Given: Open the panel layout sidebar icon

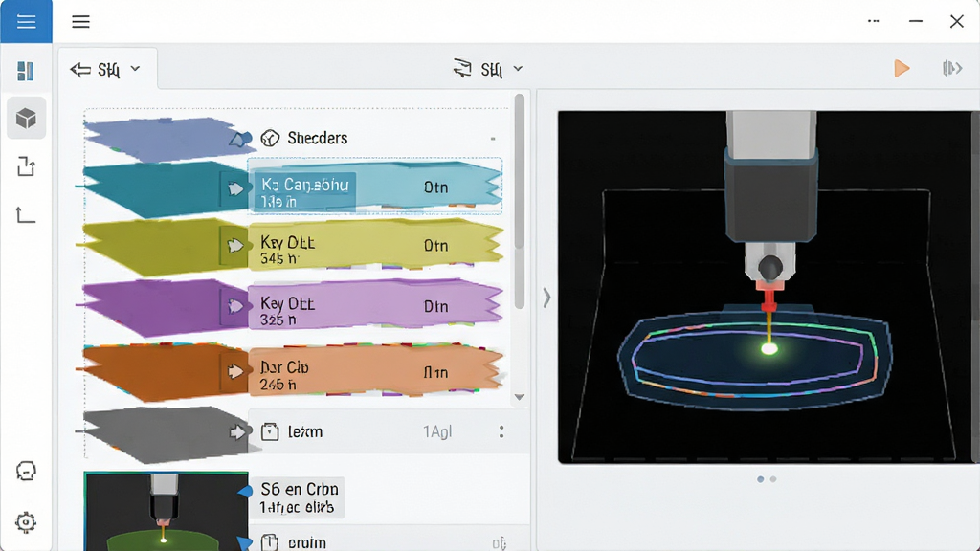Looking at the screenshot, I should pyautogui.click(x=26, y=71).
